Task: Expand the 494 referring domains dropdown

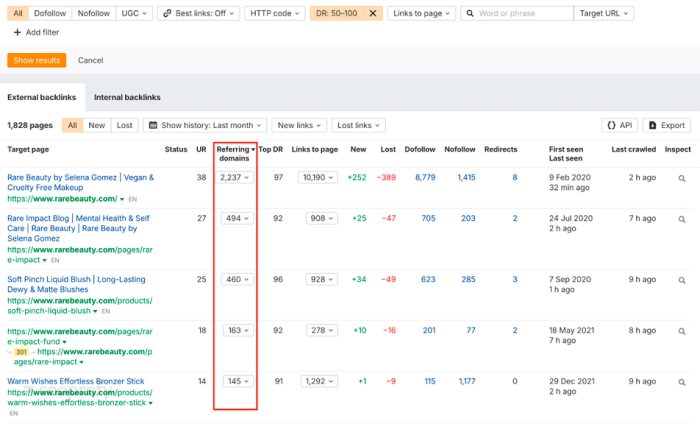Action: (237, 218)
